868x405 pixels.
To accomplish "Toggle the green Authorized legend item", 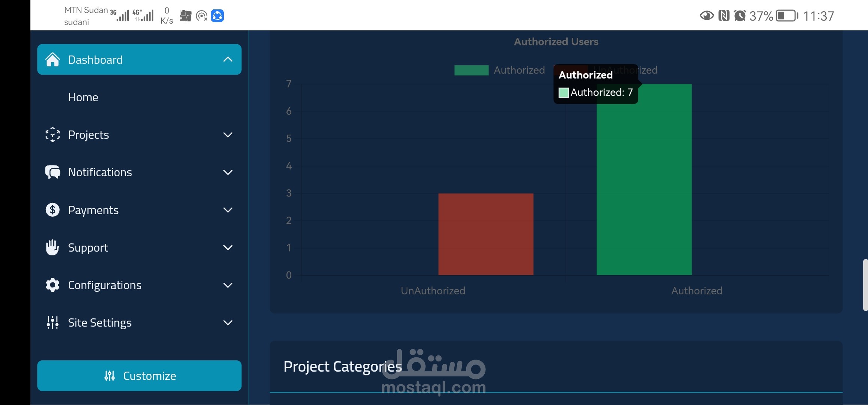I will (x=472, y=70).
